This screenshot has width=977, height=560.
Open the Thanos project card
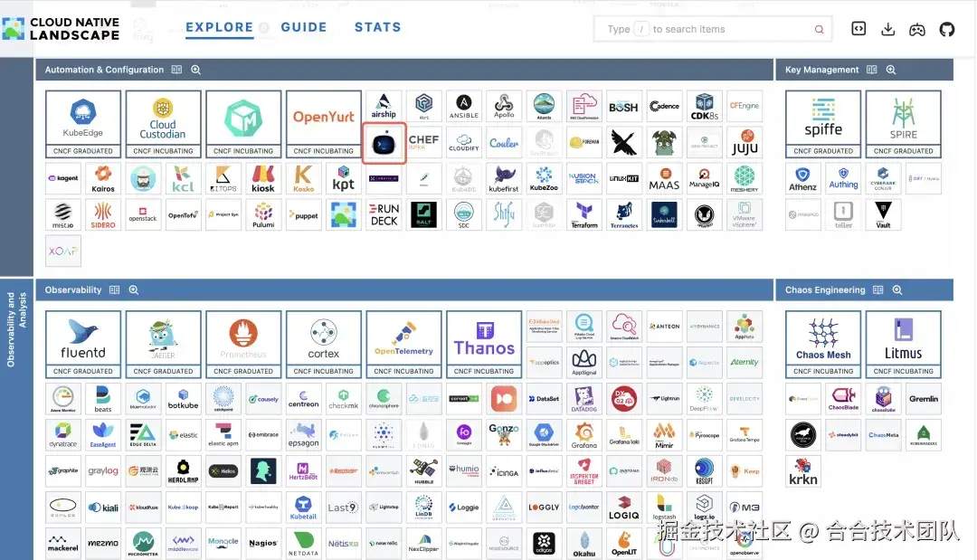point(484,344)
